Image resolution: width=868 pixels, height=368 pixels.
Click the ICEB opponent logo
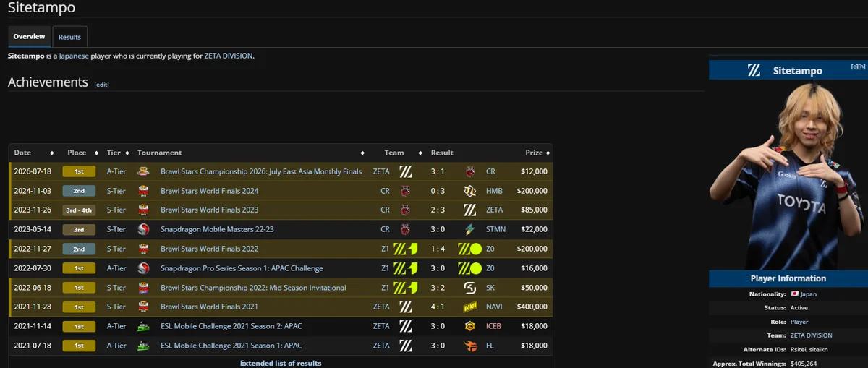[470, 326]
